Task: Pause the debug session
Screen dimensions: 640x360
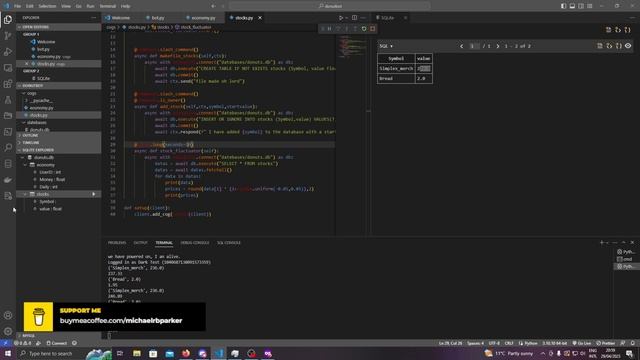Action: tap(329, 29)
